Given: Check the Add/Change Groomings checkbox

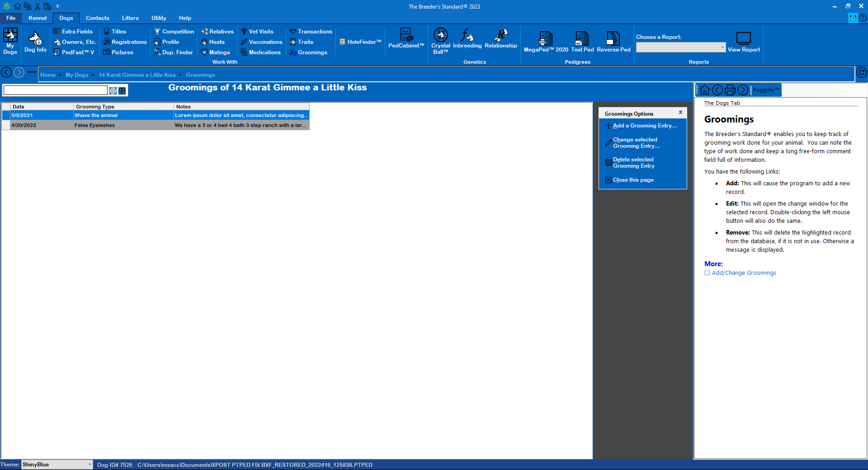Looking at the screenshot, I should tap(707, 273).
